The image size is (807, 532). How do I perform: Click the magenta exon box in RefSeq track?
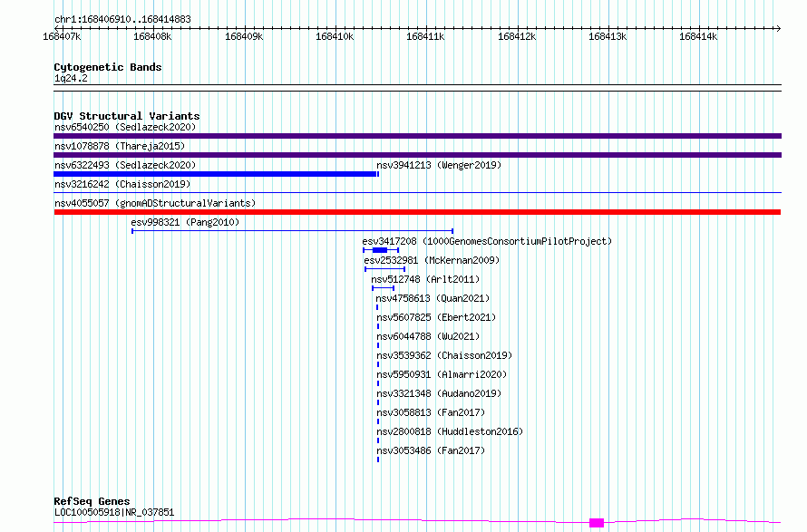[597, 523]
